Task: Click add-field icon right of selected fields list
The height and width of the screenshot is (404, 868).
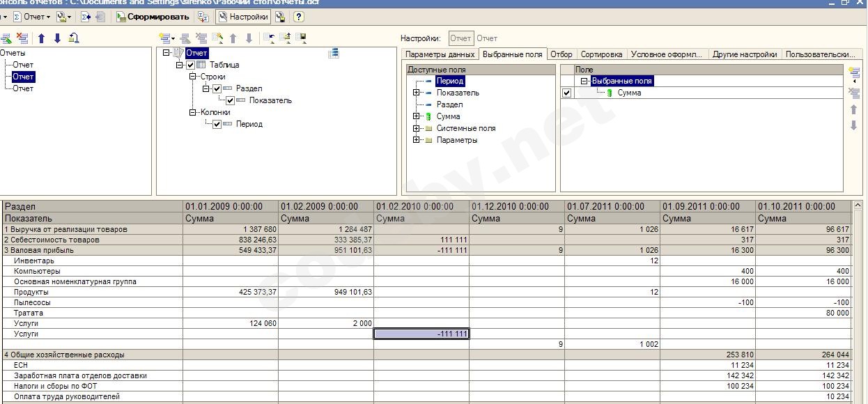Action: (x=853, y=72)
